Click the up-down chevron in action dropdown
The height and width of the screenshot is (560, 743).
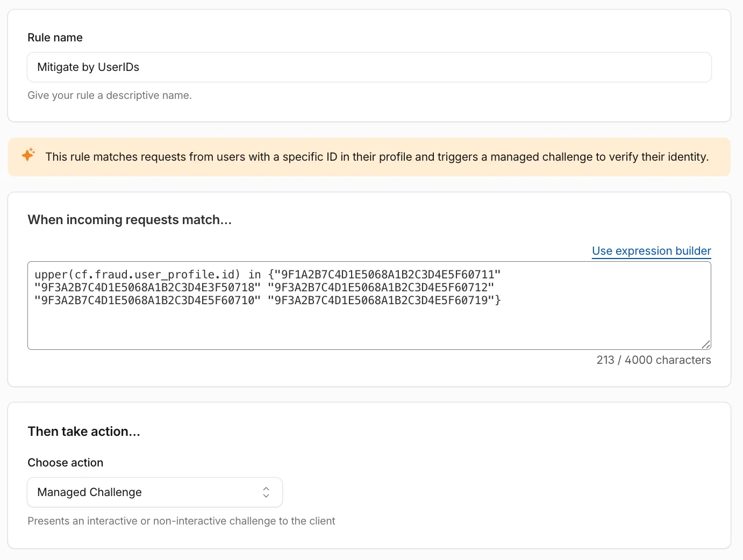click(266, 492)
